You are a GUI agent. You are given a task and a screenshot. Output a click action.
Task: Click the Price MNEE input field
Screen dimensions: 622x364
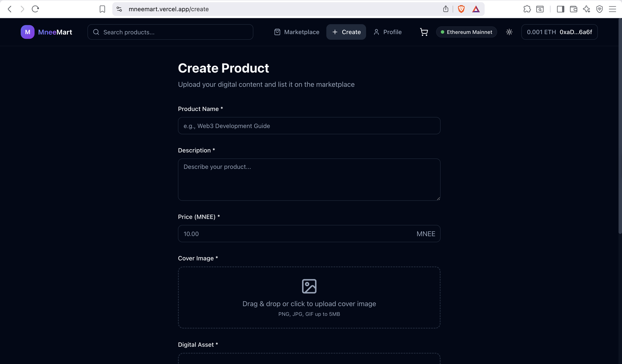coord(296,234)
